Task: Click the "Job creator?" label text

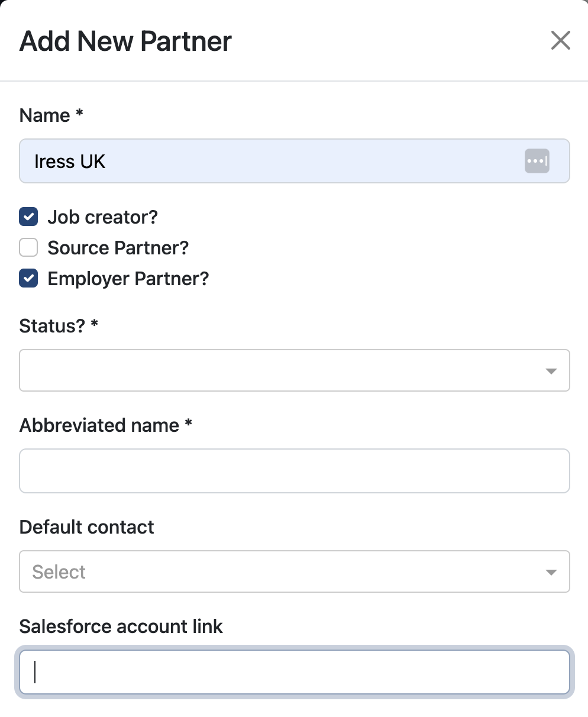Action: (x=102, y=217)
